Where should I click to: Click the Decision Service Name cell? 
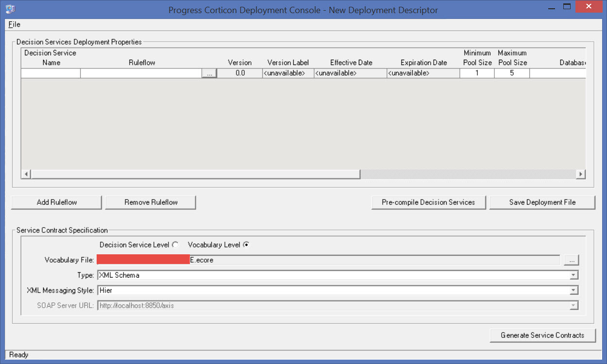coord(51,73)
